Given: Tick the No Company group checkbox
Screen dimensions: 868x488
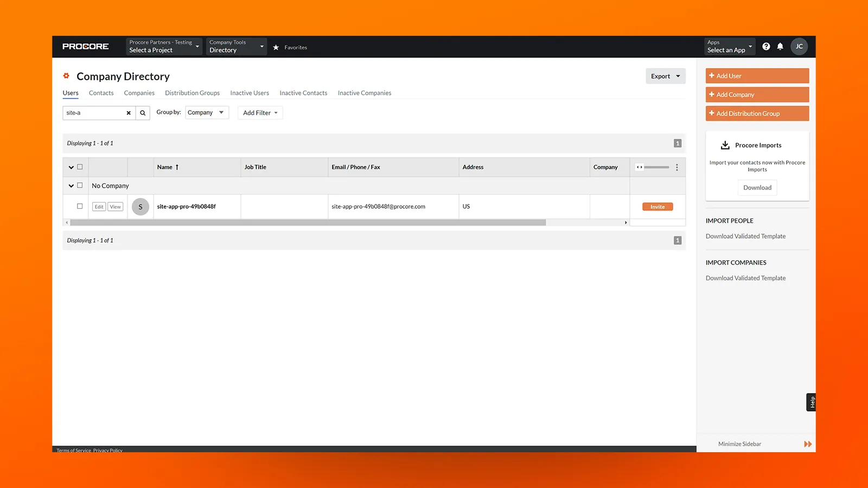Looking at the screenshot, I should [80, 185].
